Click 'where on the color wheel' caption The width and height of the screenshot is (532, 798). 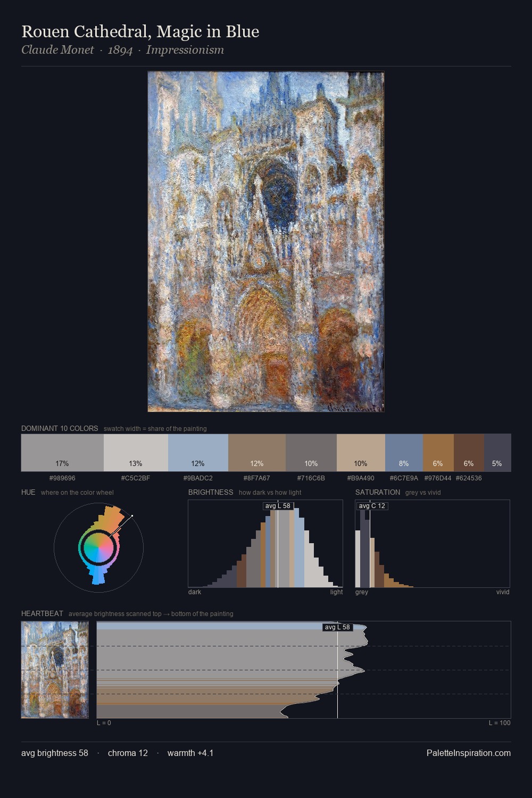pyautogui.click(x=77, y=492)
